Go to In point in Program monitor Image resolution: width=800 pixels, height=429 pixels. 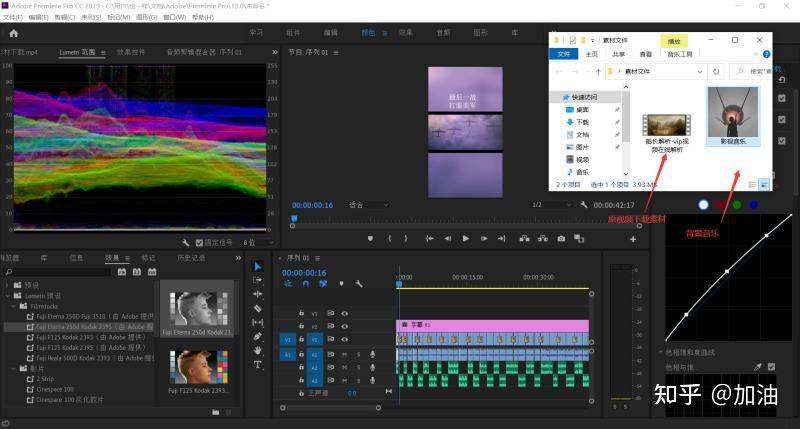click(430, 238)
